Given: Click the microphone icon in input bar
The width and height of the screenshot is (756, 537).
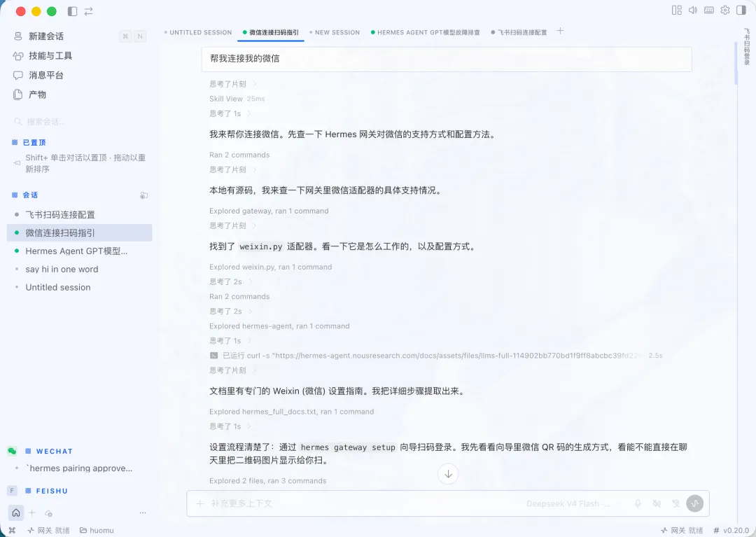Looking at the screenshot, I should coord(638,503).
